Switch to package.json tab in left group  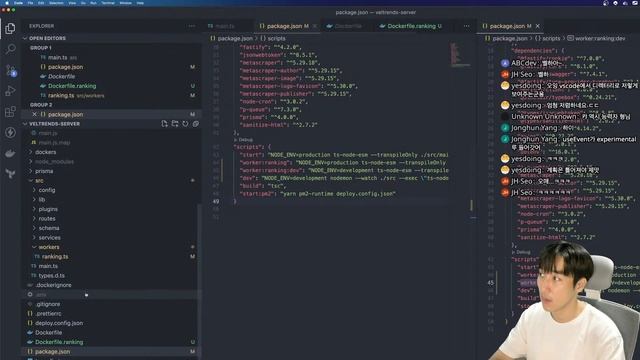284,26
